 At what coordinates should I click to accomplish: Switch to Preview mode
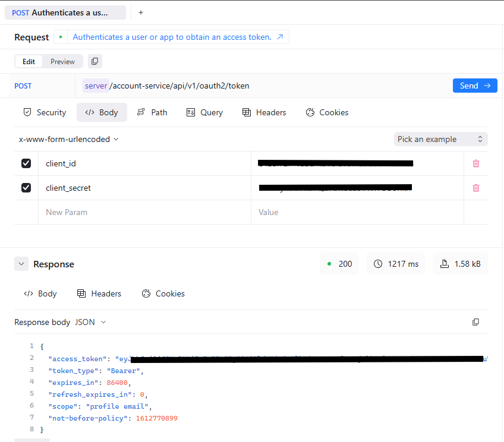(x=62, y=61)
